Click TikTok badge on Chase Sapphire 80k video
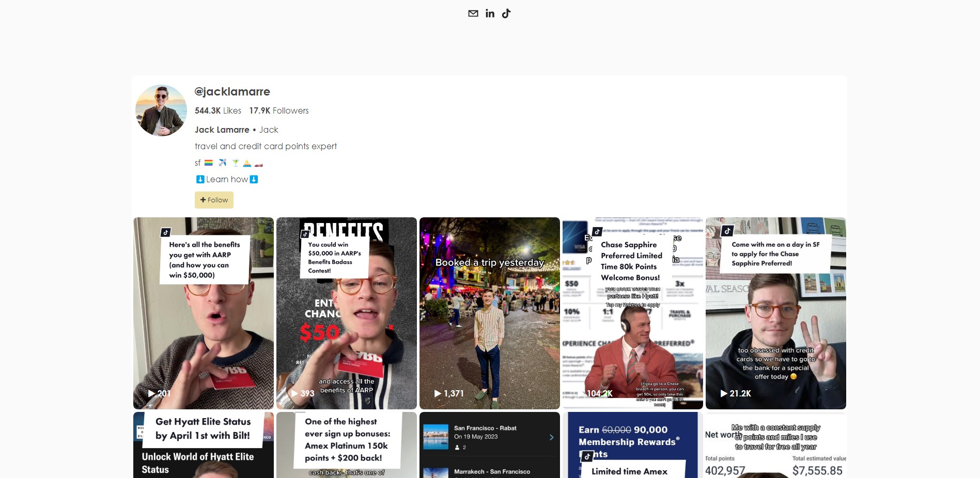This screenshot has height=478, width=980. click(598, 232)
